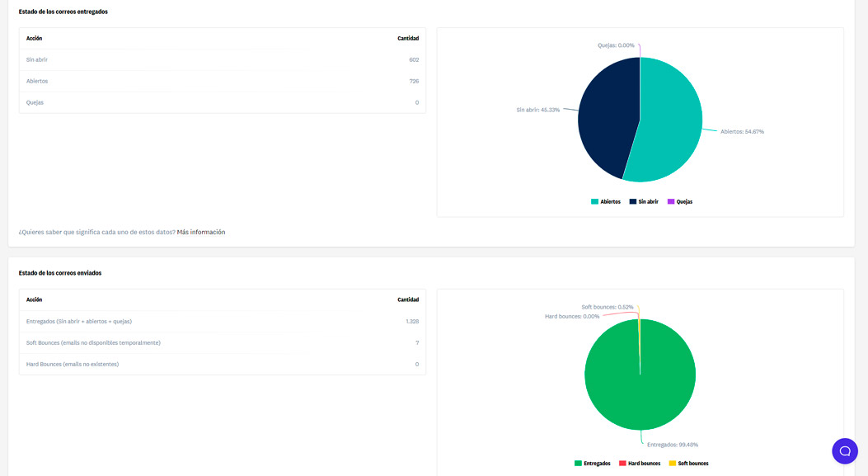Click the value 1.328 in the table
Image resolution: width=868 pixels, height=476 pixels.
click(412, 322)
